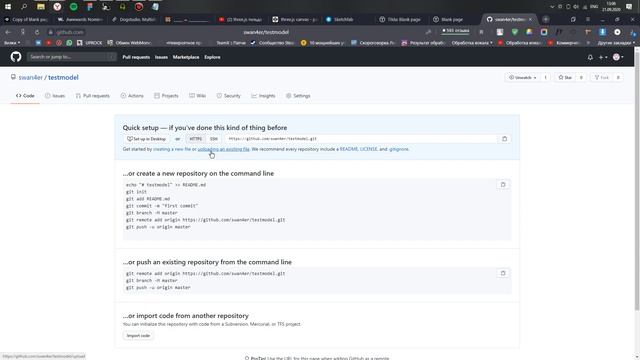
Task: Open Figma from the taskbar
Action: click(x=90, y=7)
